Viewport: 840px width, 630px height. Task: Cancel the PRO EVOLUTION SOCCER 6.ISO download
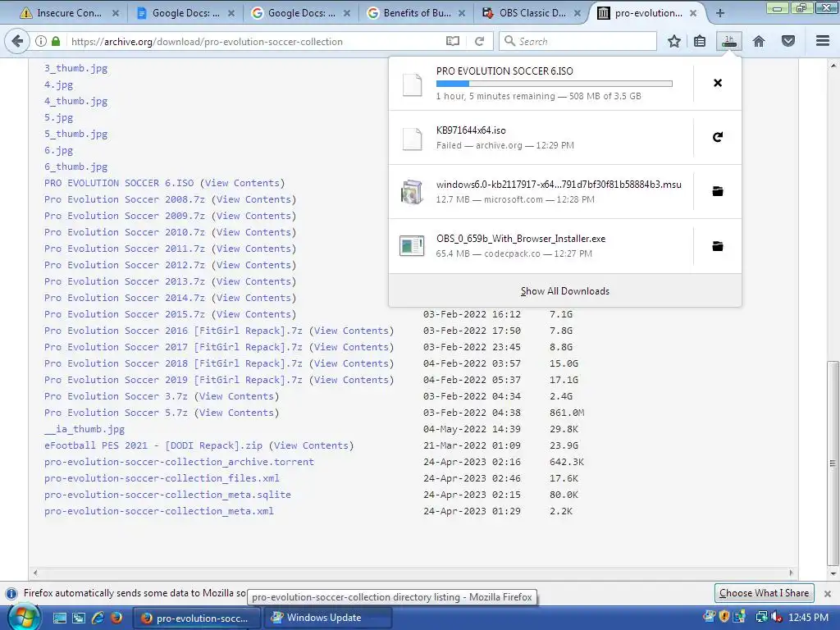(x=718, y=83)
